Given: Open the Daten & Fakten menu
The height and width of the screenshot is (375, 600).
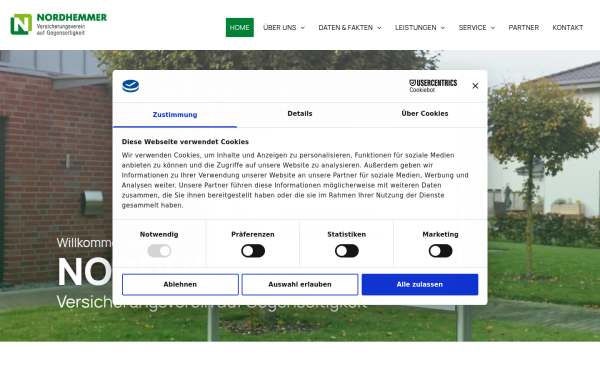Looking at the screenshot, I should pyautogui.click(x=346, y=28).
